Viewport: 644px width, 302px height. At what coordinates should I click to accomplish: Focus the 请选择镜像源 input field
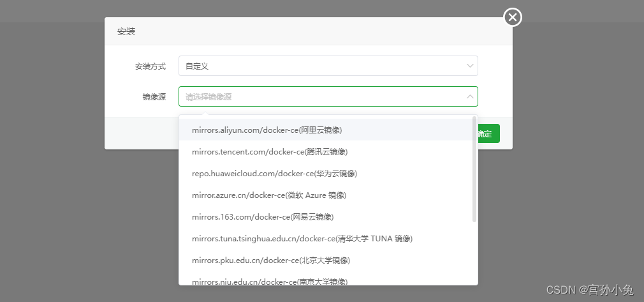(x=328, y=96)
